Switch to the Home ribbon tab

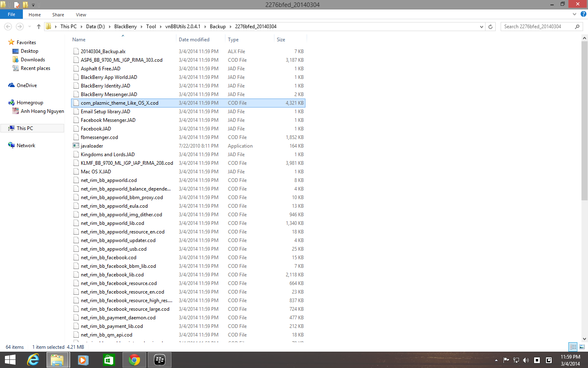click(x=35, y=15)
